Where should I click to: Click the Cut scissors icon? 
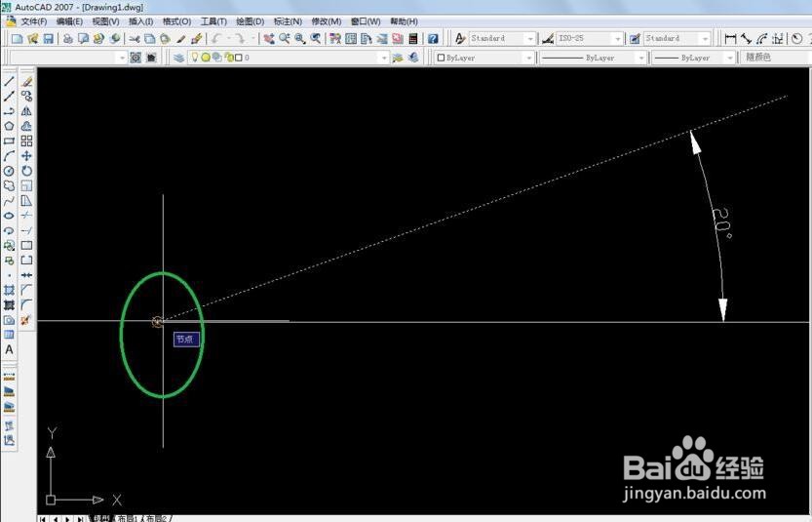[135, 39]
